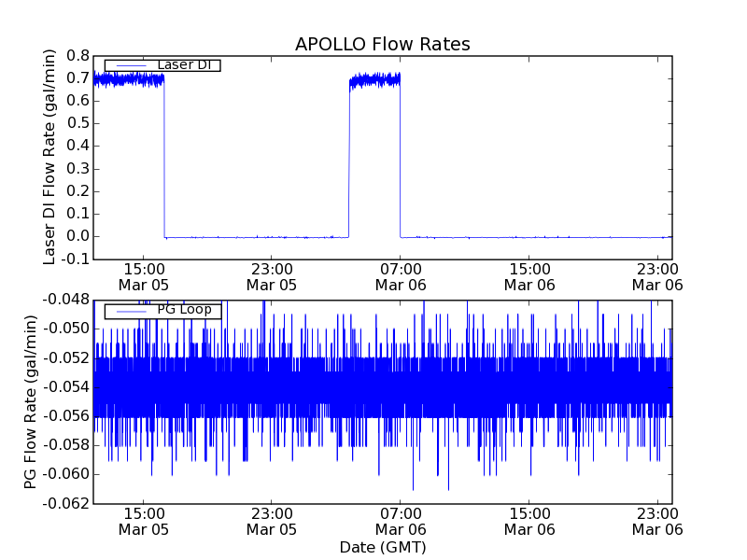
Task: Click the 0.8 tick on Laser DI axis
Action: click(x=78, y=56)
